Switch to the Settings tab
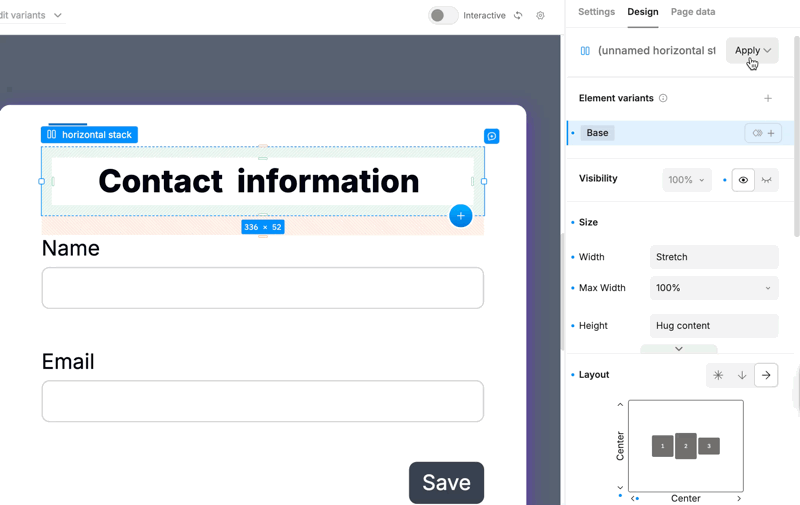800x505 pixels. click(596, 12)
